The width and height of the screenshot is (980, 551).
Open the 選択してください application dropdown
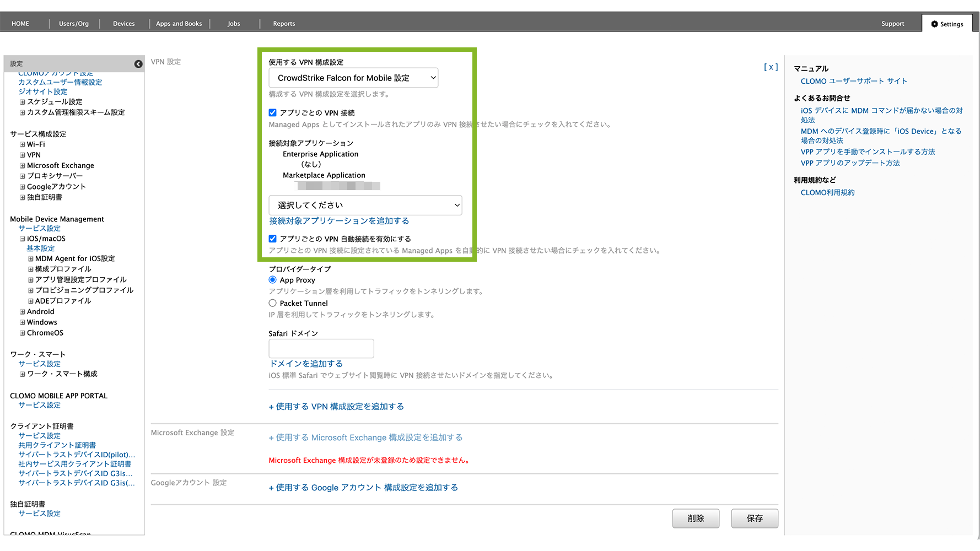pos(365,206)
